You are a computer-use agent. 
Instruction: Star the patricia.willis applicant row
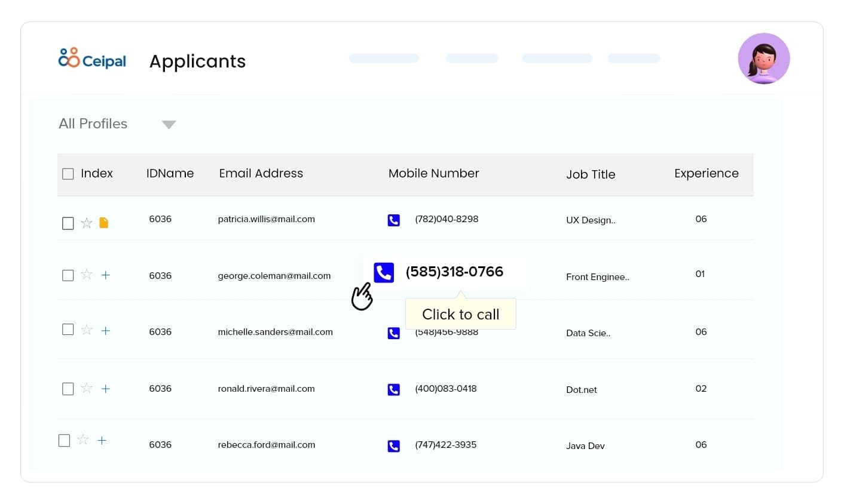(x=87, y=223)
